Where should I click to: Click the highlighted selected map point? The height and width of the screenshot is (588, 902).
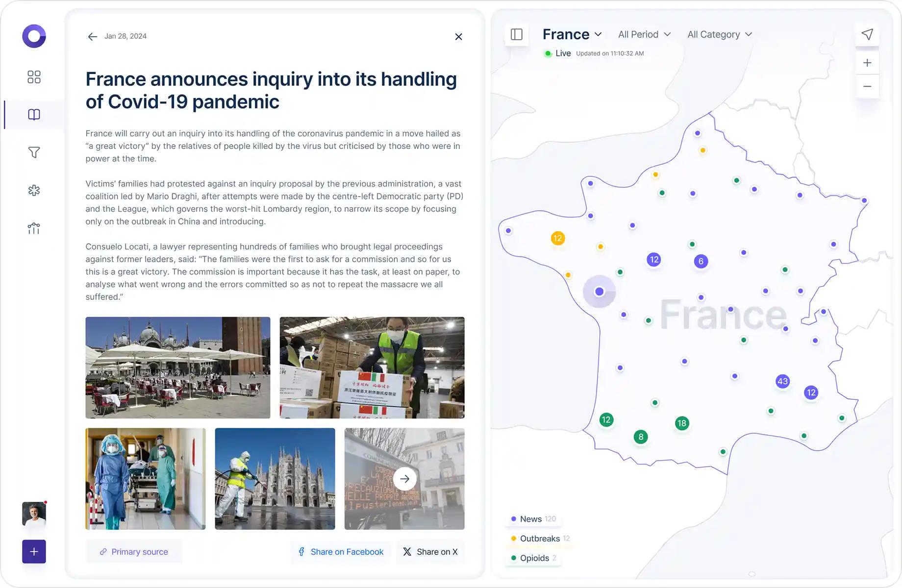click(599, 292)
